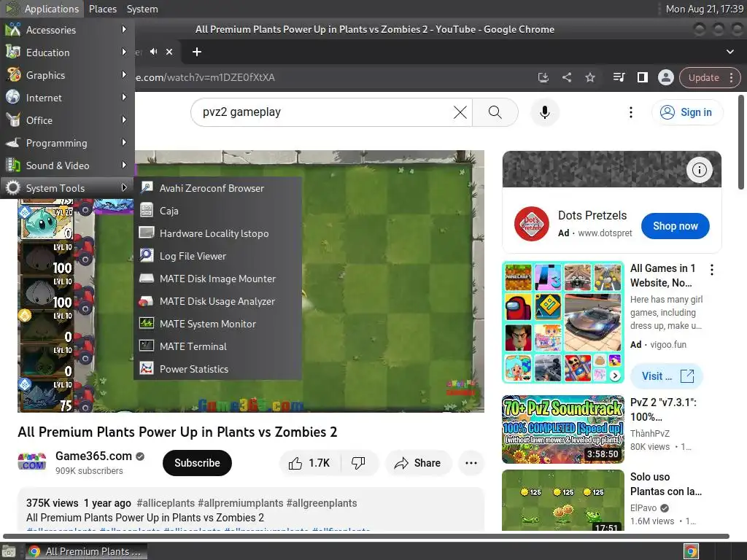This screenshot has width=747, height=560.
Task: Open MATE Disk Usage Analyzer
Action: pos(217,301)
